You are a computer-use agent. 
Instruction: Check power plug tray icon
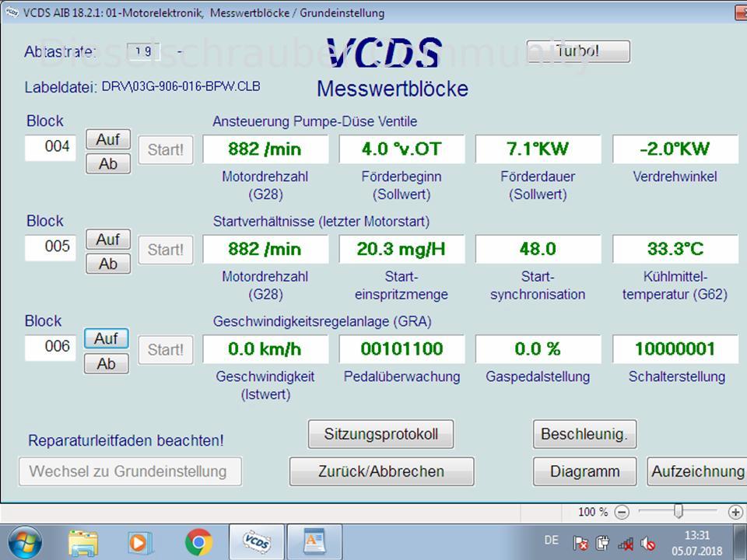pyautogui.click(x=602, y=543)
